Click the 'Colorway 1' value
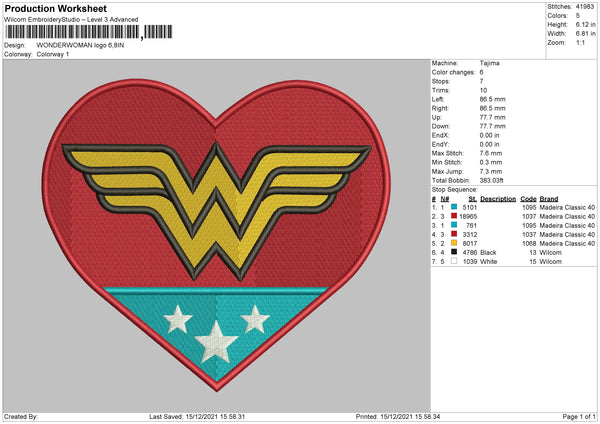The width and height of the screenshot is (600, 424). click(53, 54)
